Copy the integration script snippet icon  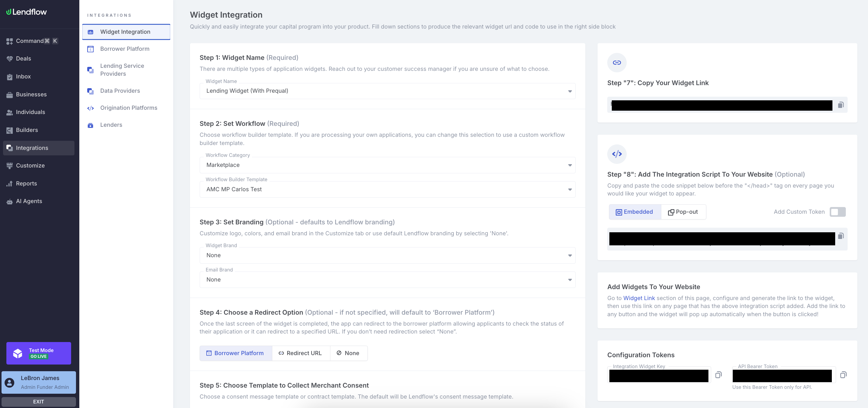coord(841,236)
